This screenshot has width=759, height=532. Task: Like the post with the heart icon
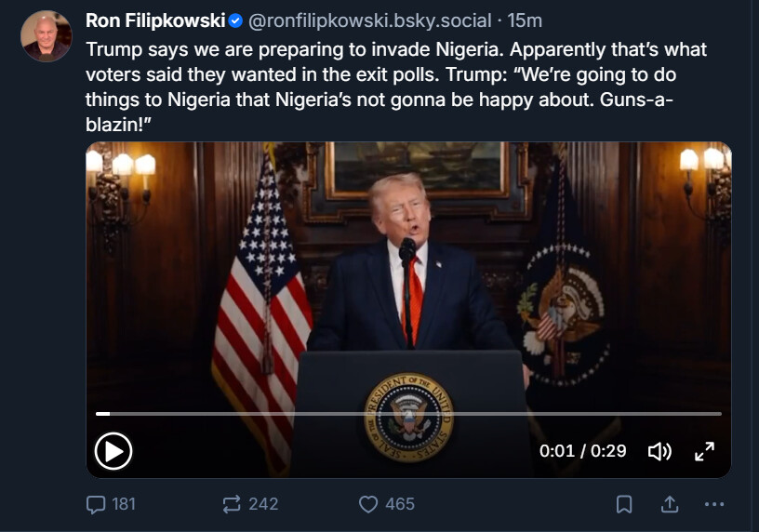click(x=368, y=504)
